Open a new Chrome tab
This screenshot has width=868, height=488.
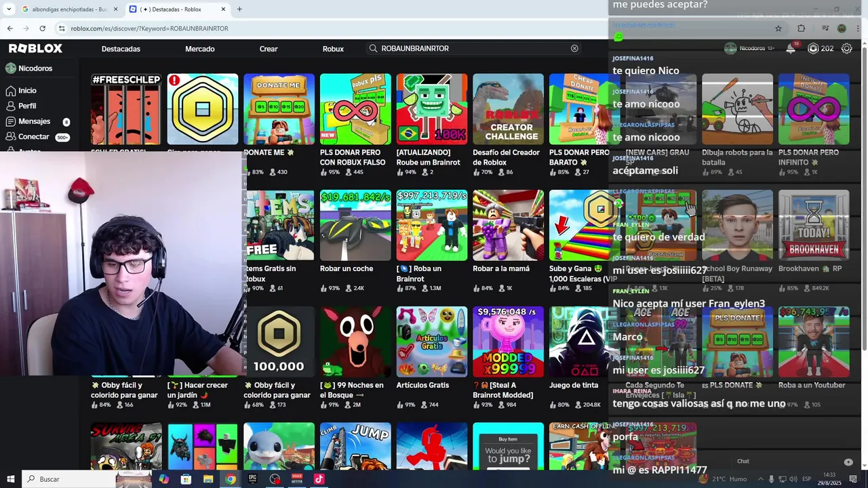pos(239,9)
